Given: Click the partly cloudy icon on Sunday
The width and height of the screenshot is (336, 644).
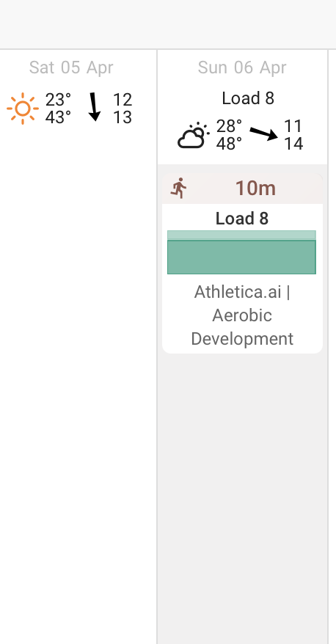Looking at the screenshot, I should click(194, 135).
